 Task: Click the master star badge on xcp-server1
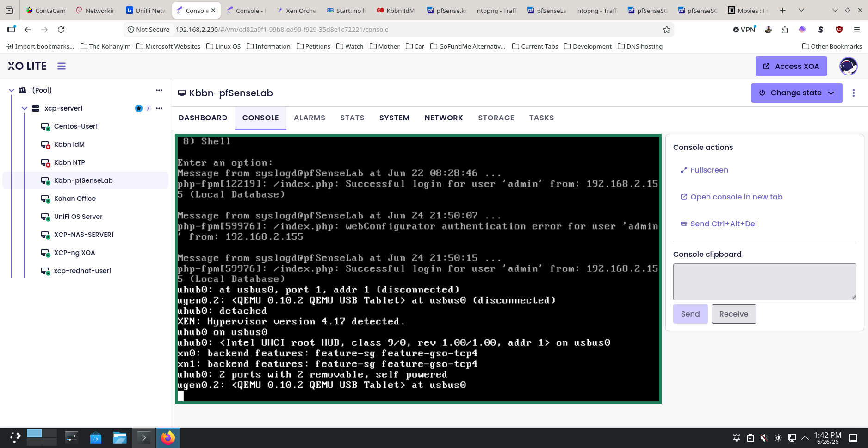(138, 108)
